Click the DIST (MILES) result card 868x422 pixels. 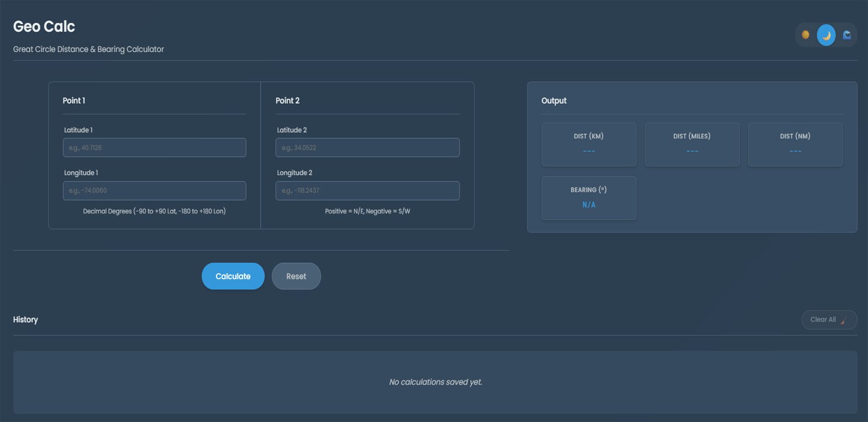point(692,145)
